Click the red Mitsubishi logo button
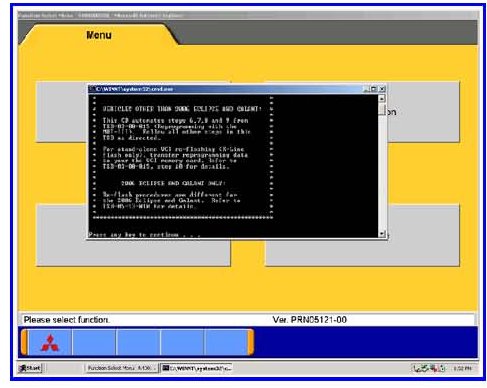The height and width of the screenshot is (388, 487). click(50, 342)
